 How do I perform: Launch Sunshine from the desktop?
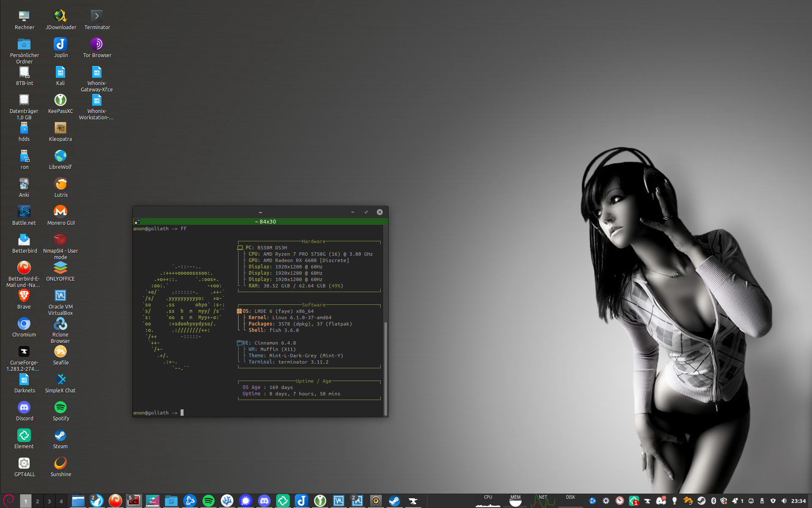(x=60, y=467)
